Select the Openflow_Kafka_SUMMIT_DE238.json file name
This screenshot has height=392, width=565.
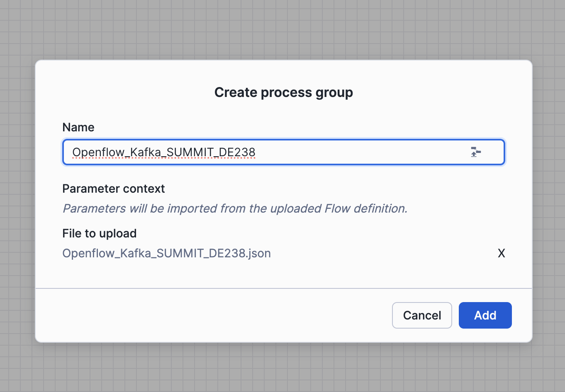166,253
